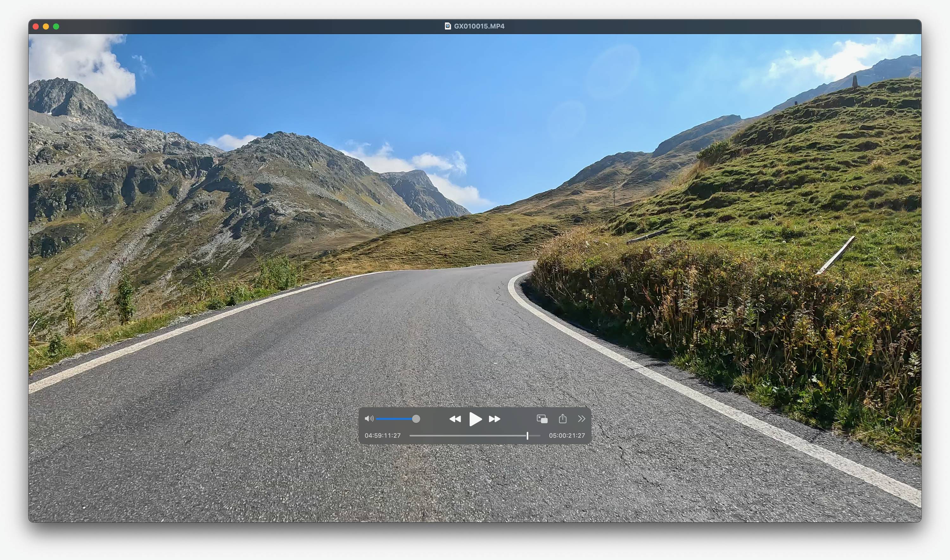Screen dimensions: 950x560
Task: Click the fast-forward button
Action: point(494,419)
